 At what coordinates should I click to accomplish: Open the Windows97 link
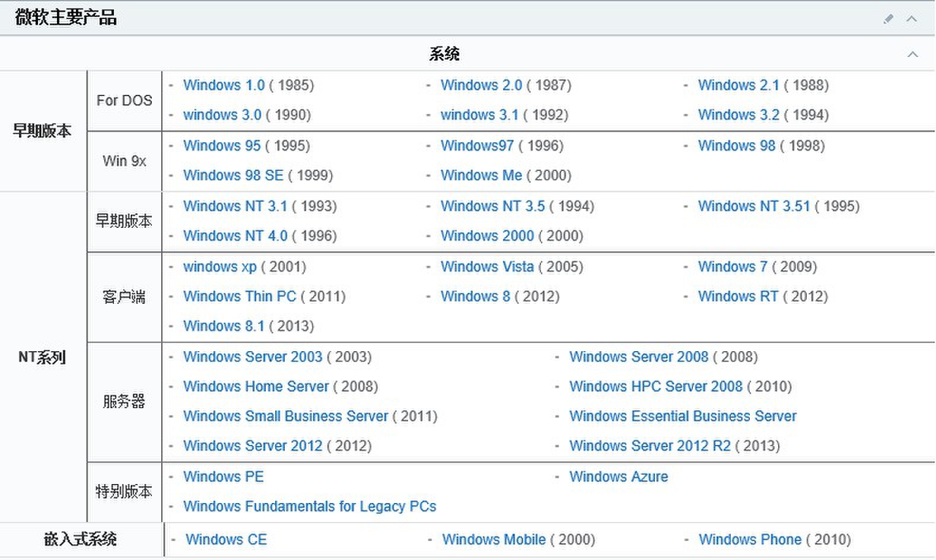(477, 145)
